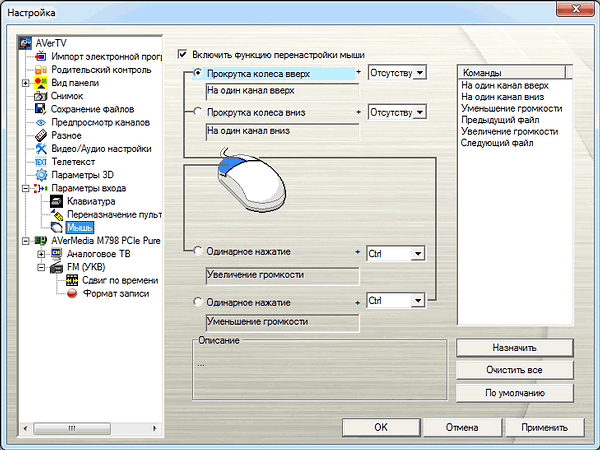Click the analog TV icon
Image resolution: width=600 pixels, height=450 pixels.
(56, 254)
